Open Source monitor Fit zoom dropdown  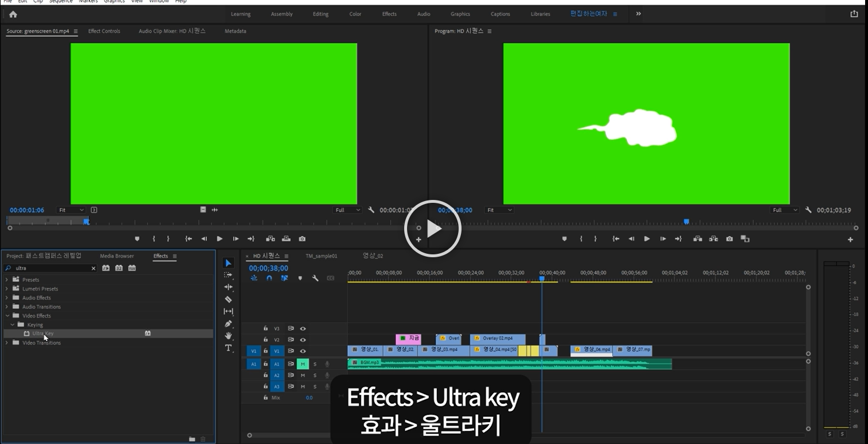[71, 210]
